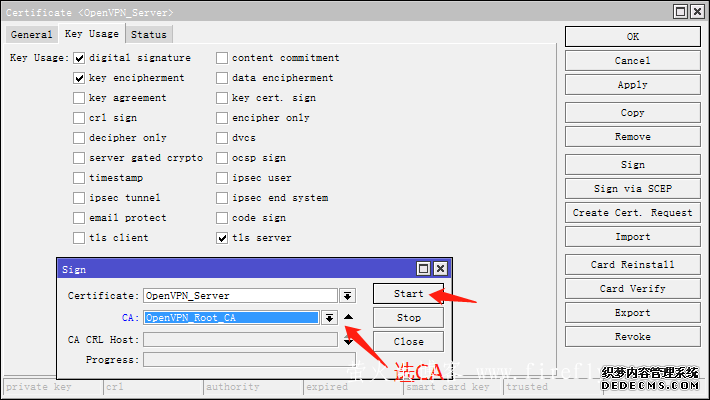Screen dimensions: 710x400
Task: Click the CA CRL Host field
Action: (x=240, y=340)
